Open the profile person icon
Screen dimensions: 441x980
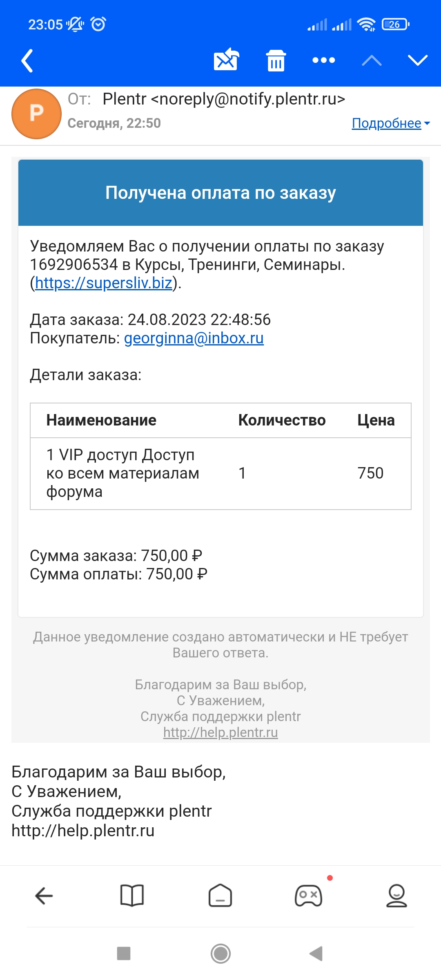tap(396, 896)
